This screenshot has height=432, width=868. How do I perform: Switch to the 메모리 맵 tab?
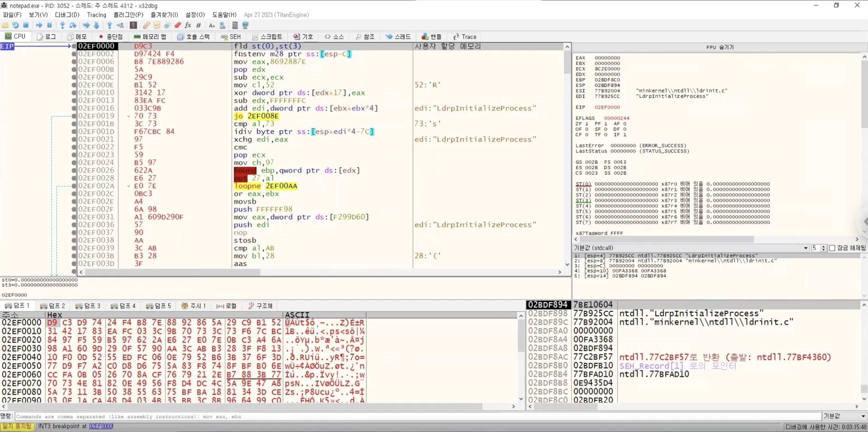coord(150,37)
